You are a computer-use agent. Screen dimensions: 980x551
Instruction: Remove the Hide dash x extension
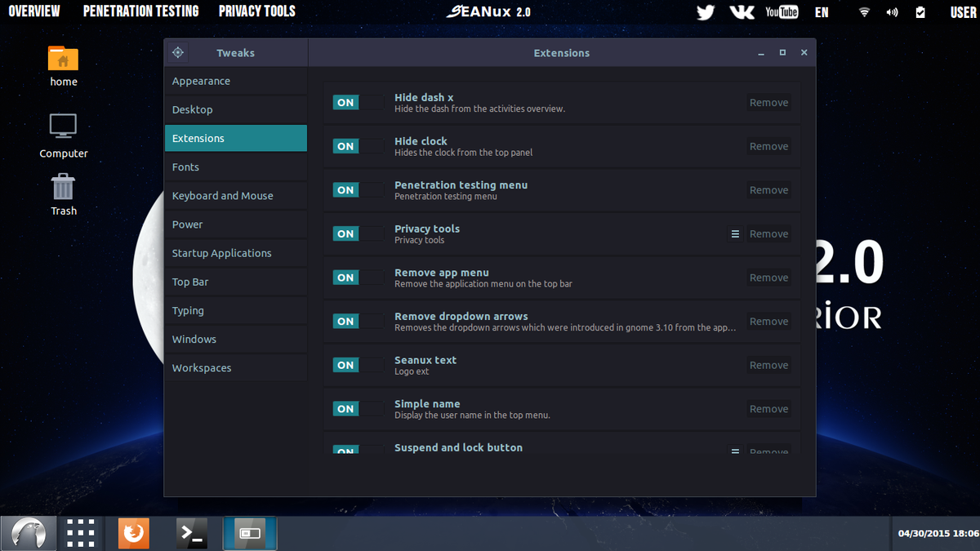[x=768, y=103]
